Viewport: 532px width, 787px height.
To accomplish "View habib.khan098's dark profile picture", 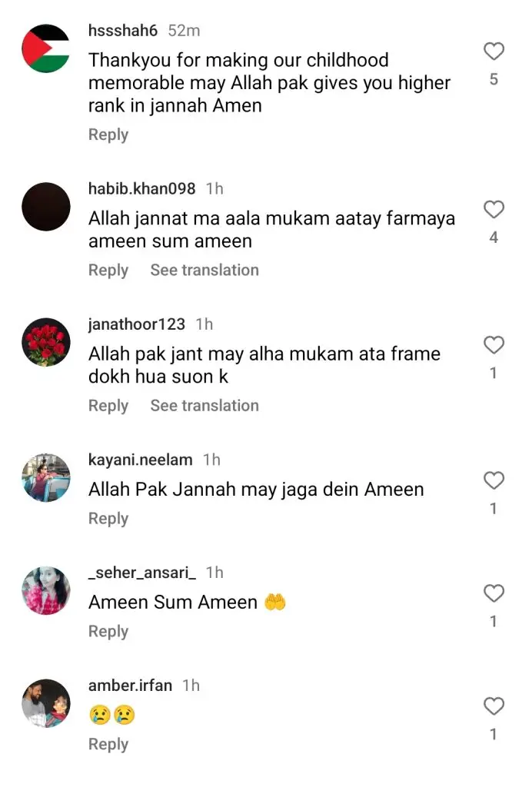I will [45, 206].
